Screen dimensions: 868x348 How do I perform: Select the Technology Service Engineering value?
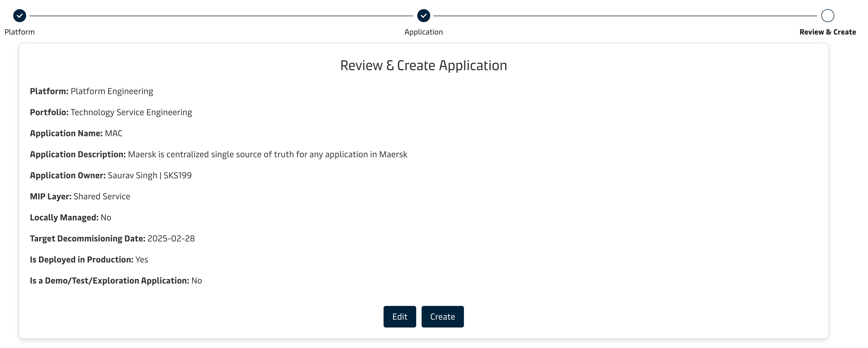[131, 112]
